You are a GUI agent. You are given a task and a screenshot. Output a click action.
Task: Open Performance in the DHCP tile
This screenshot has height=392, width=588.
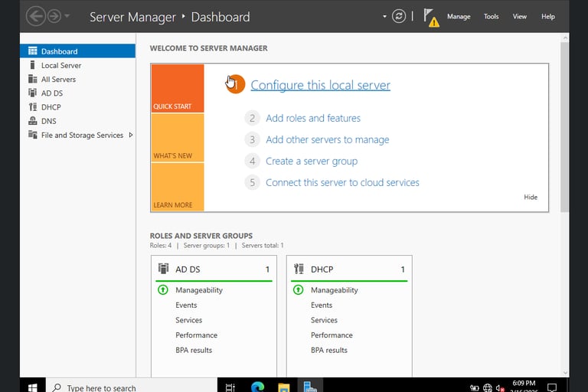tap(332, 335)
